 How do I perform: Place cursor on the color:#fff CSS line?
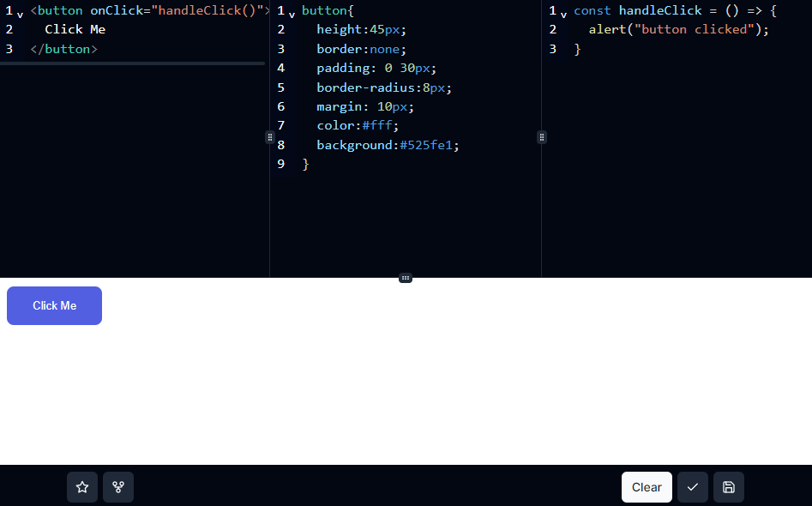(x=358, y=126)
